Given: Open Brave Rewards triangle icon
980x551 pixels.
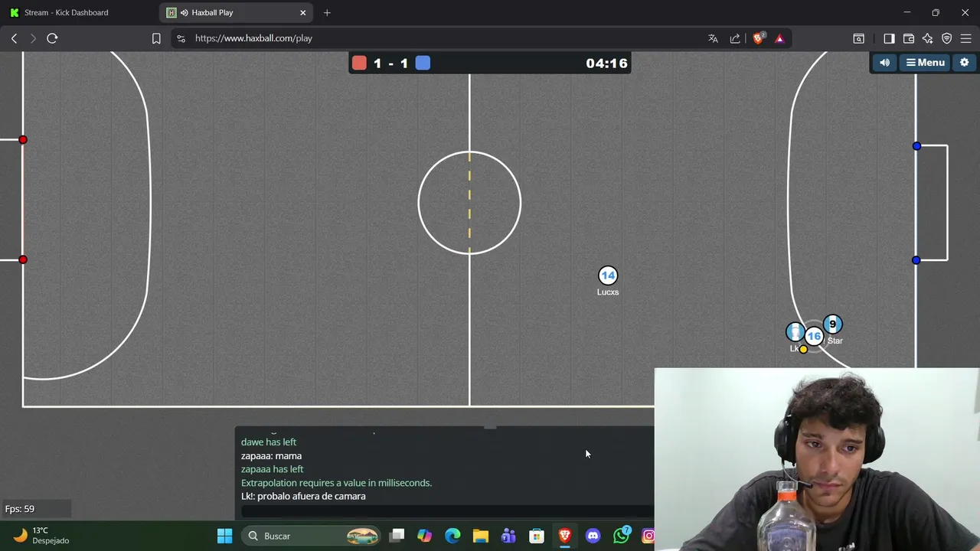Looking at the screenshot, I should coord(779,38).
